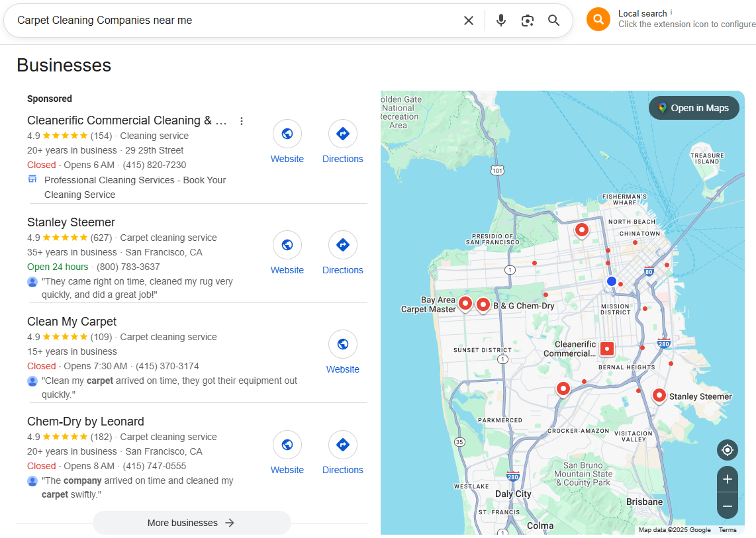Open the Chem-Dry by Leonard listing title
The width and height of the screenshot is (756, 538).
pos(85,422)
